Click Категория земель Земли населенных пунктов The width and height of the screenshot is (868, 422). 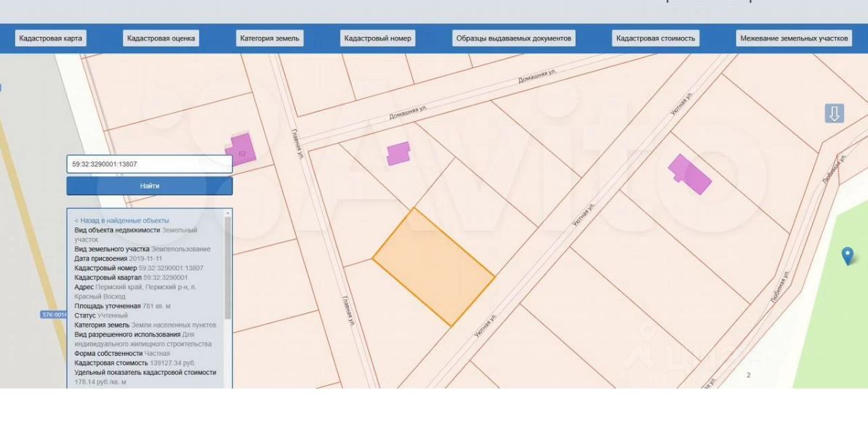click(x=145, y=325)
